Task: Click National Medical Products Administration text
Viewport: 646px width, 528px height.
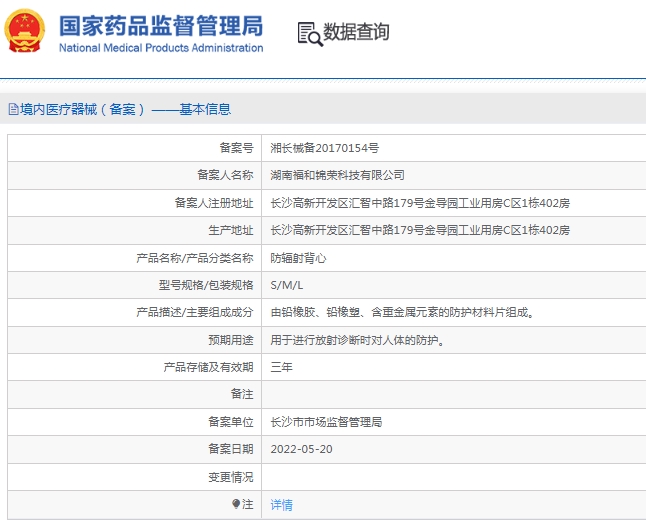Action: [161, 48]
